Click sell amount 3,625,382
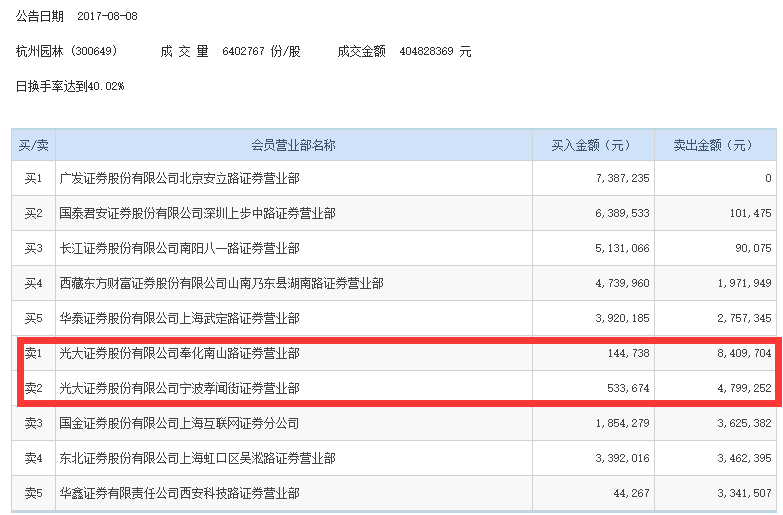Viewport: 783px width, 515px height. click(745, 423)
